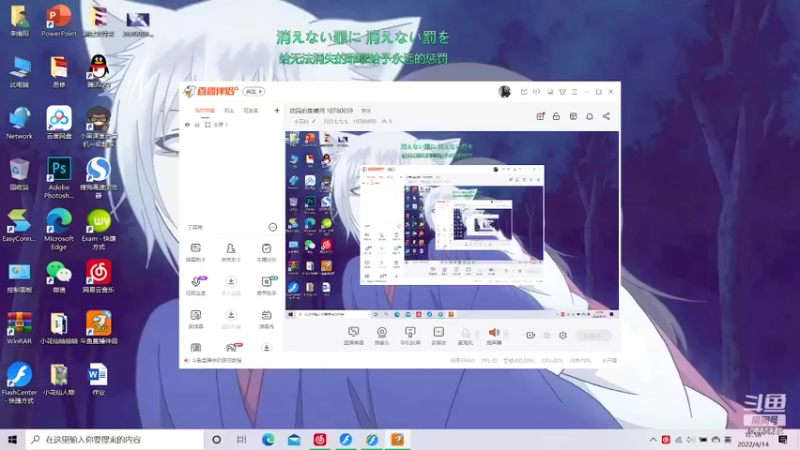This screenshot has height=450, width=800.
Task: Open the checkmark task icon in title bar
Action: pos(524,92)
